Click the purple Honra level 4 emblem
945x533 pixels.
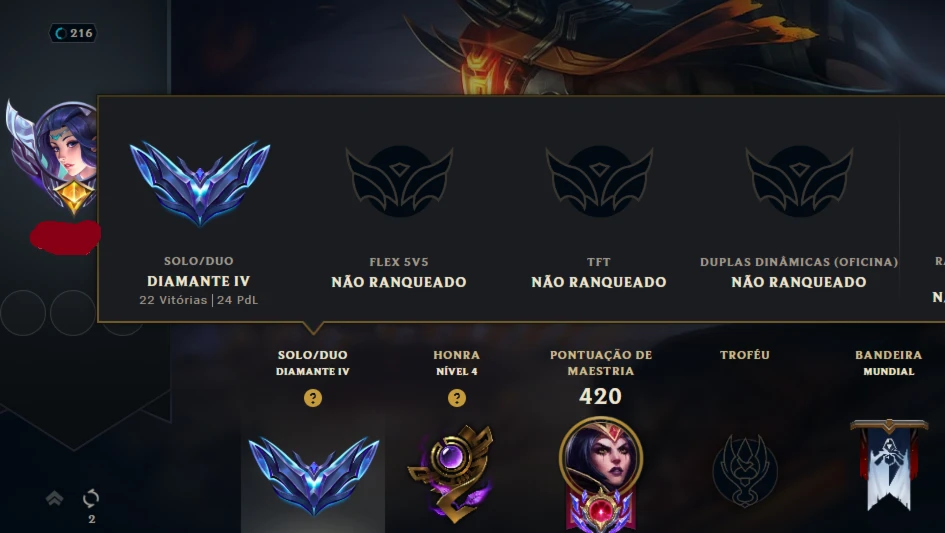coord(452,473)
